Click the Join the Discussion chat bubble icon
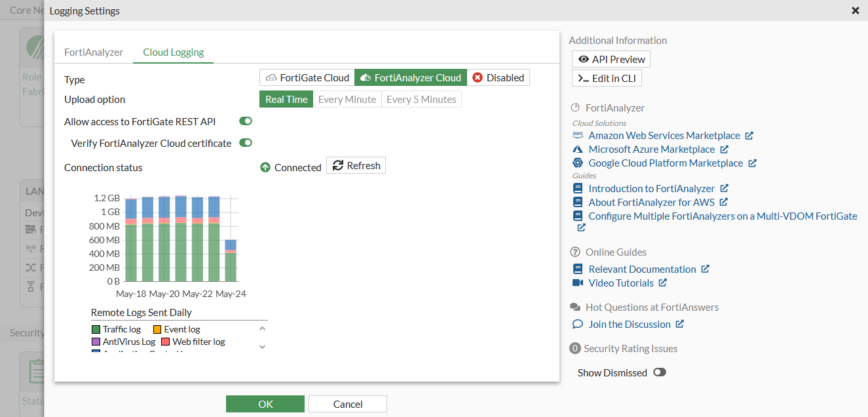Screen dimensions: 868x417 (578, 325)
